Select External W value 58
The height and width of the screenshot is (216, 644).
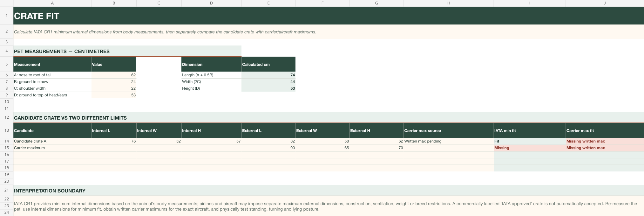tap(322, 141)
